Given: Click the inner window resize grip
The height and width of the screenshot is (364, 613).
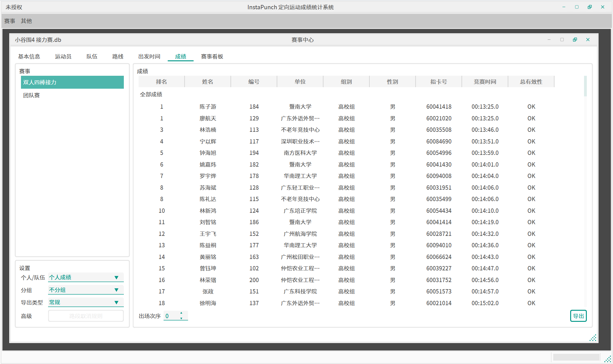Looking at the screenshot, I should pos(593,338).
